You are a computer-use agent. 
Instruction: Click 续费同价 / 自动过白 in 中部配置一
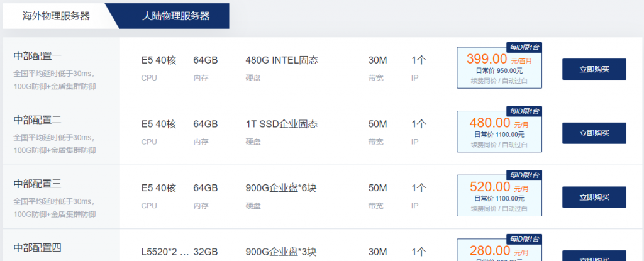pyautogui.click(x=499, y=81)
